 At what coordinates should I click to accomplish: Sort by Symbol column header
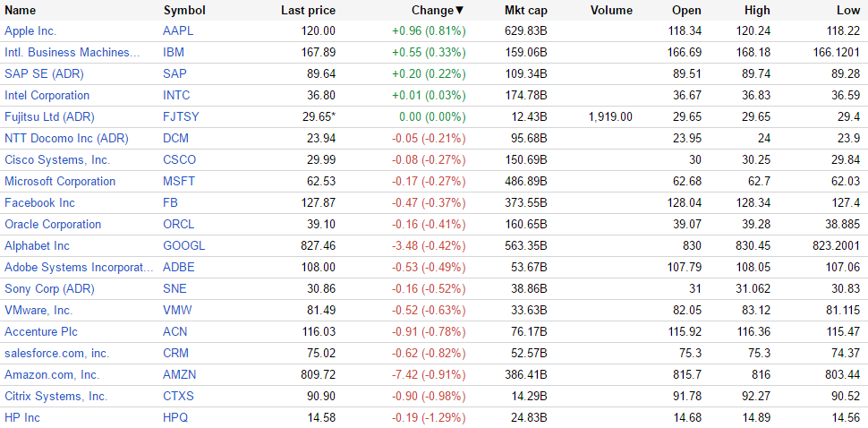[x=184, y=11]
